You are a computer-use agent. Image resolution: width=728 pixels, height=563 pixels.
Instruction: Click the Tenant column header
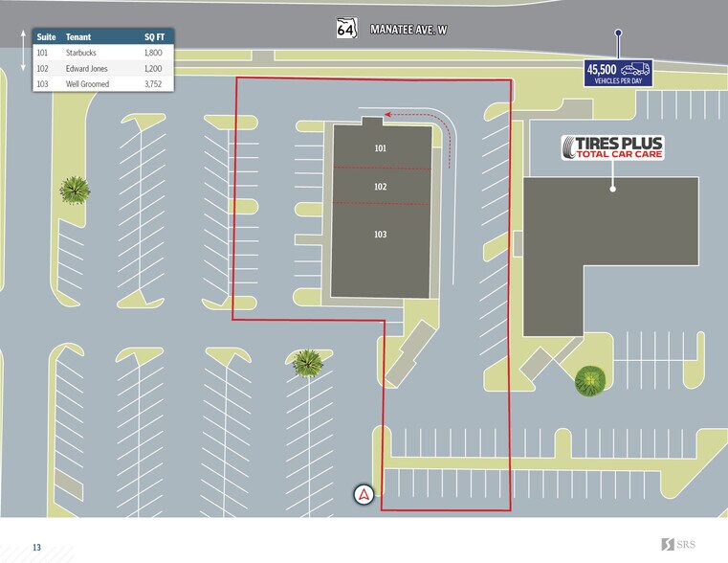coord(78,36)
